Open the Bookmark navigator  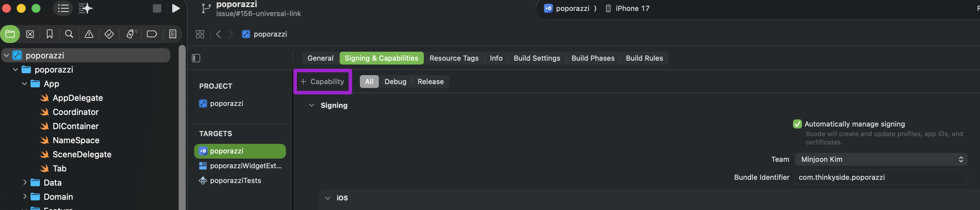tap(49, 34)
